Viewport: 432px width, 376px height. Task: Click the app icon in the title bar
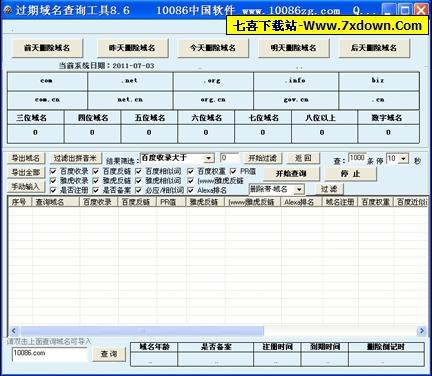click(x=7, y=10)
